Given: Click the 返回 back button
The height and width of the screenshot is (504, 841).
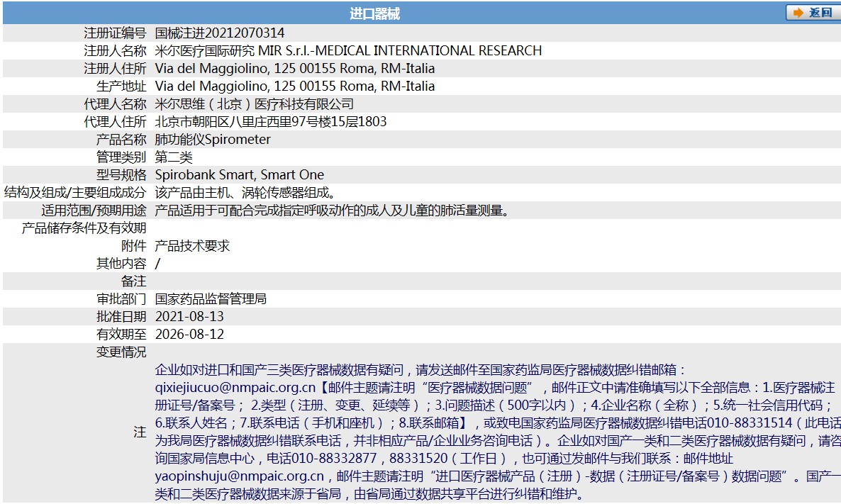Looking at the screenshot, I should click(813, 12).
